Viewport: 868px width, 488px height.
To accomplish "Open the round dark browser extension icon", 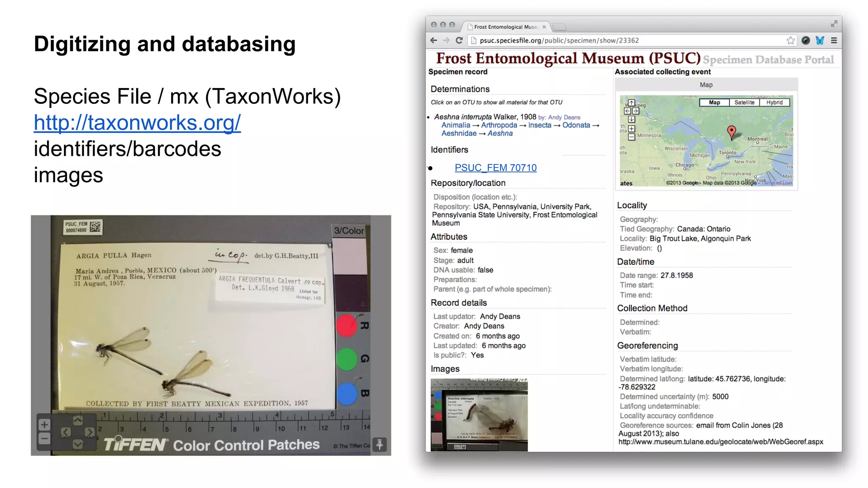I will click(x=806, y=40).
